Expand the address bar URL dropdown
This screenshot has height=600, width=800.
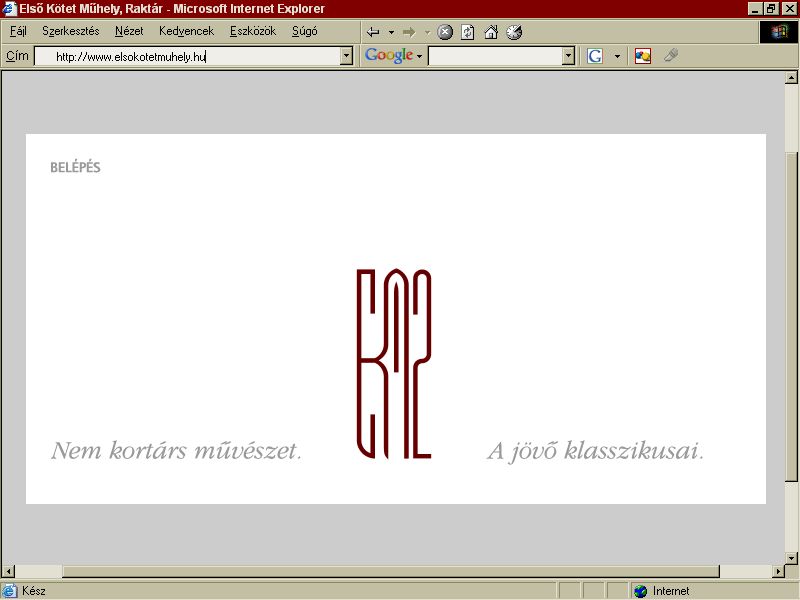point(346,56)
